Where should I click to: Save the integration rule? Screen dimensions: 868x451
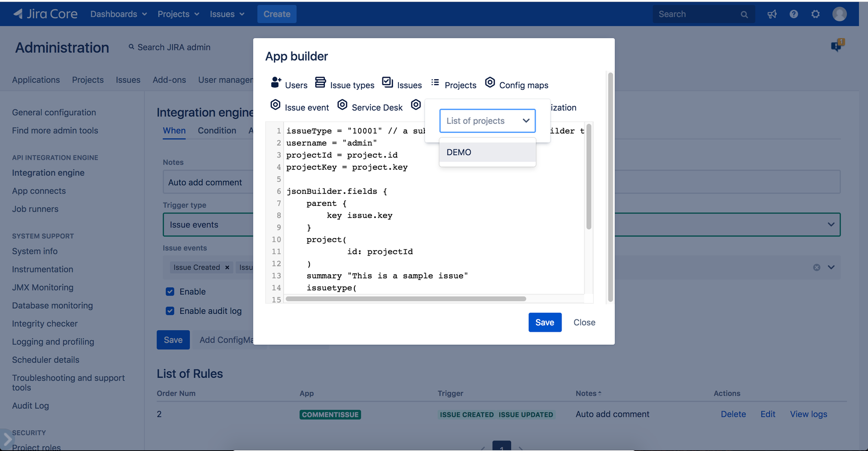coord(173,340)
